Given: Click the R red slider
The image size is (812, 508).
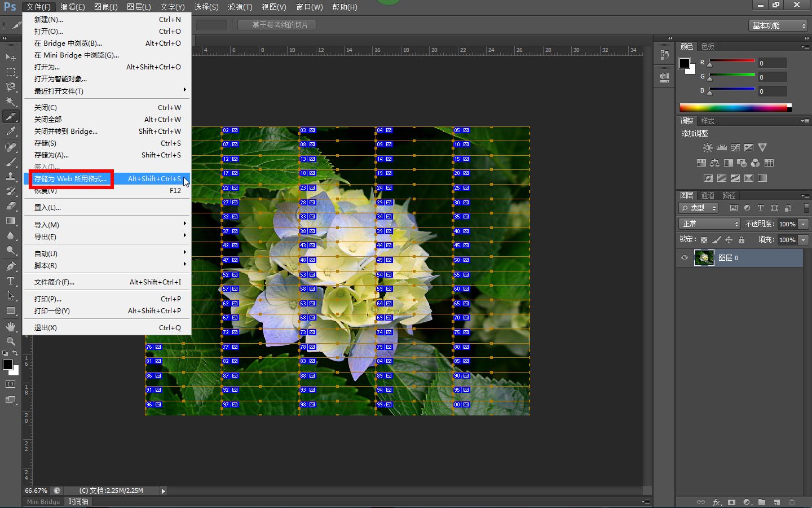Looking at the screenshot, I should (x=732, y=61).
